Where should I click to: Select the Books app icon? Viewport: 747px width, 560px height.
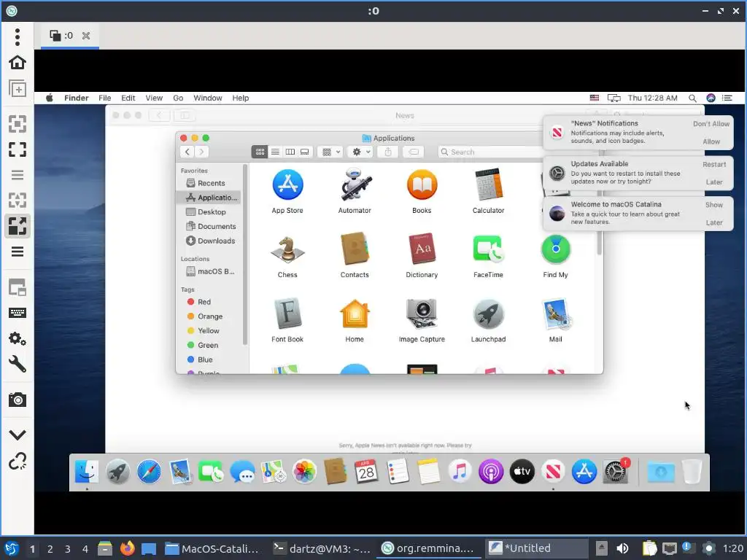click(422, 184)
